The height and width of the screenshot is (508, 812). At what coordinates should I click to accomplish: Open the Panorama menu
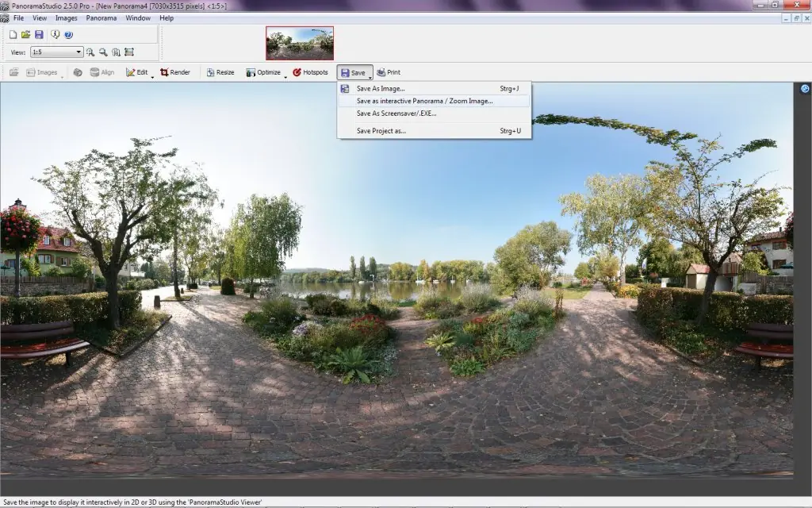pos(101,18)
